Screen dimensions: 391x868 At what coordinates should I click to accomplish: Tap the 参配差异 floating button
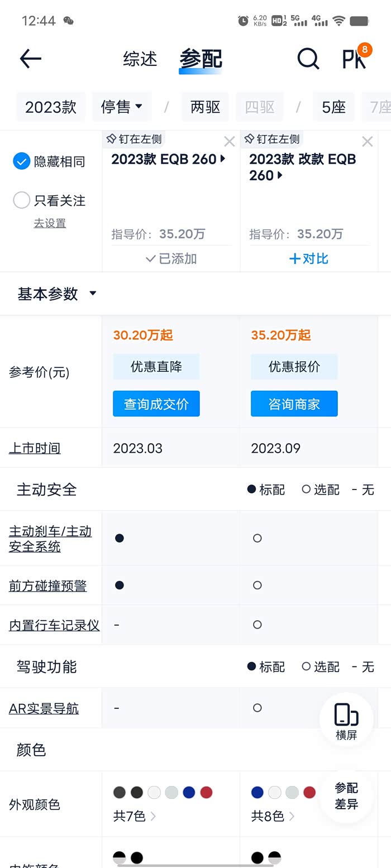pyautogui.click(x=346, y=796)
